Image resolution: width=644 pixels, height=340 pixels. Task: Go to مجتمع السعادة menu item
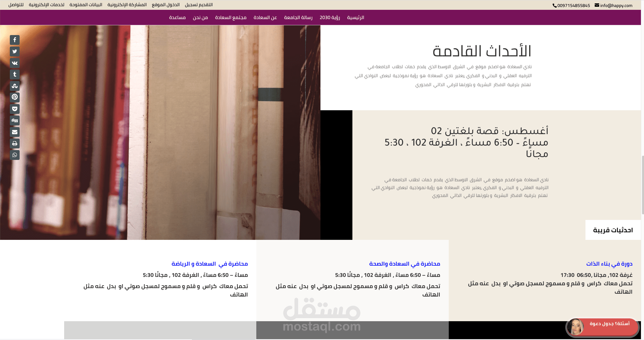(231, 18)
